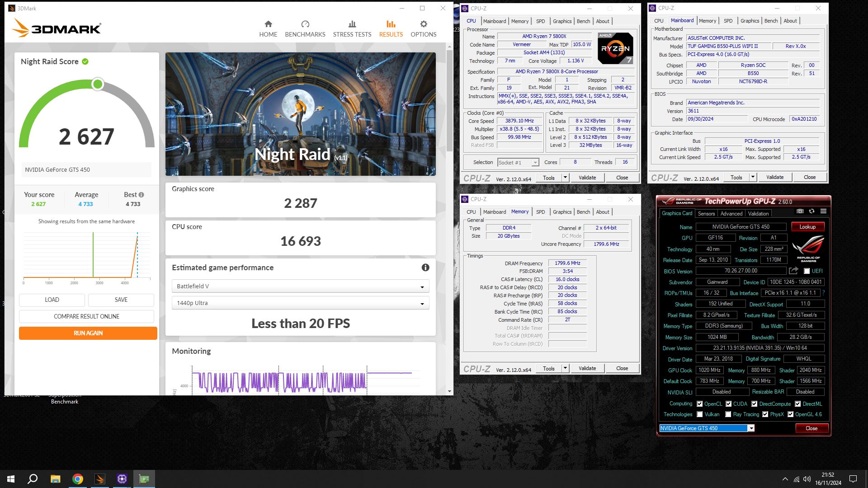Toggle the OpenGL 4.6 checkbox
Viewport: 868px width, 488px height.
click(x=791, y=414)
